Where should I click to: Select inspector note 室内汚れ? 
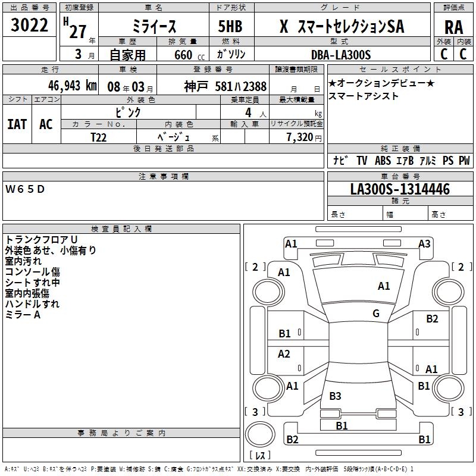point(23,261)
